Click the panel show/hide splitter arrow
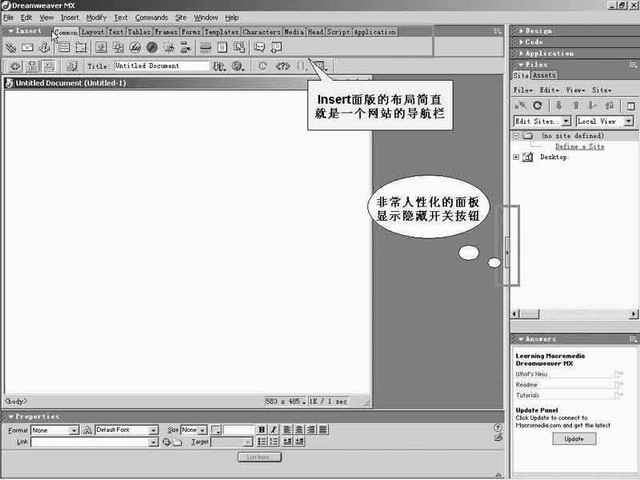640x480 pixels. [x=507, y=252]
